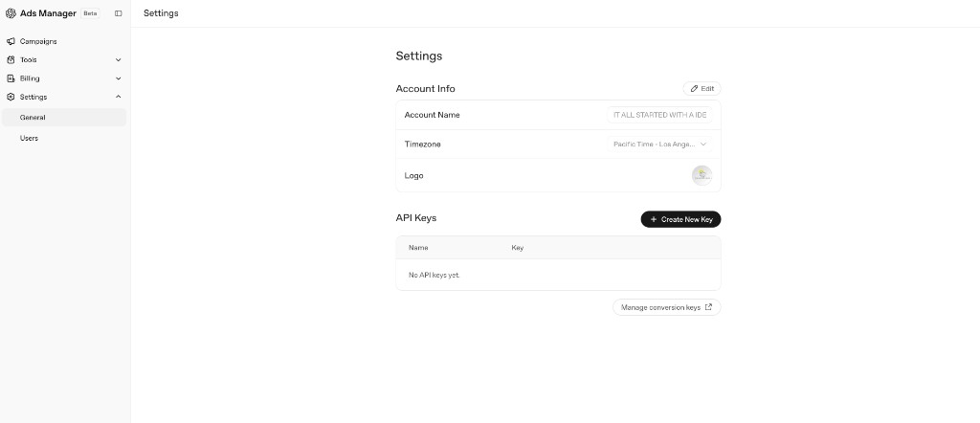Expand the Tools section chevron

click(x=118, y=60)
